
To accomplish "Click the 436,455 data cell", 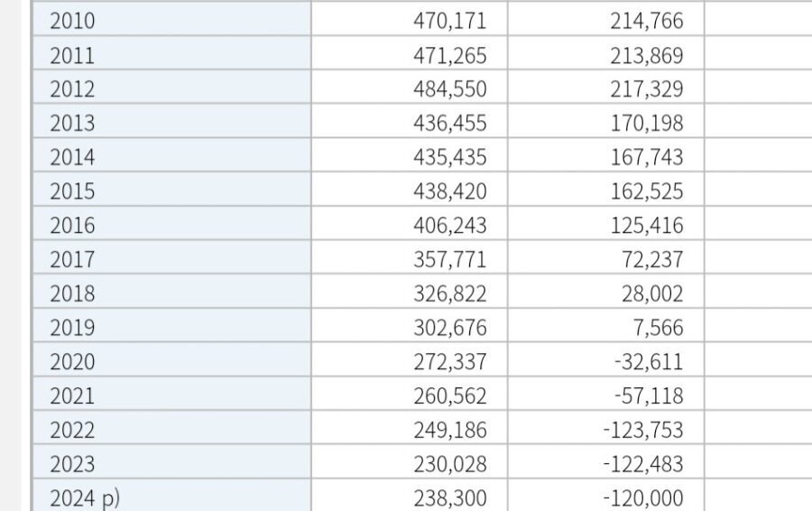I will 409,121.
